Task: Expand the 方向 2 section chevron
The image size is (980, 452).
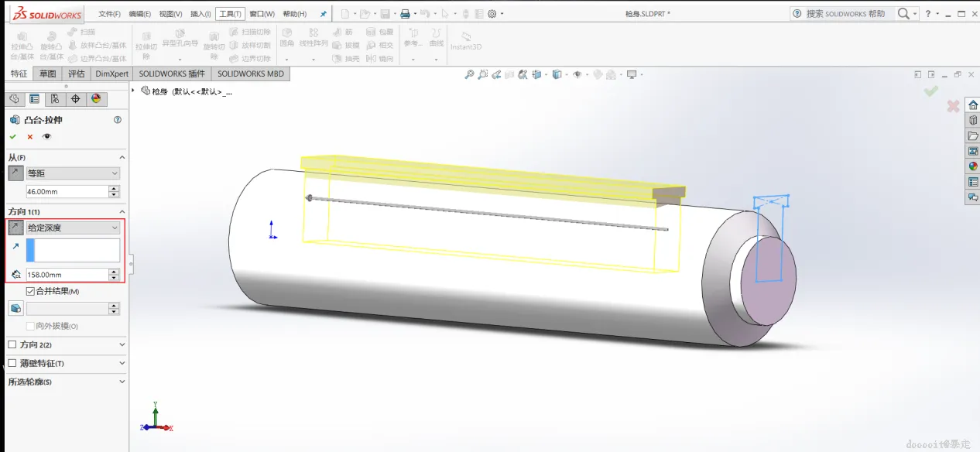Action: point(122,345)
